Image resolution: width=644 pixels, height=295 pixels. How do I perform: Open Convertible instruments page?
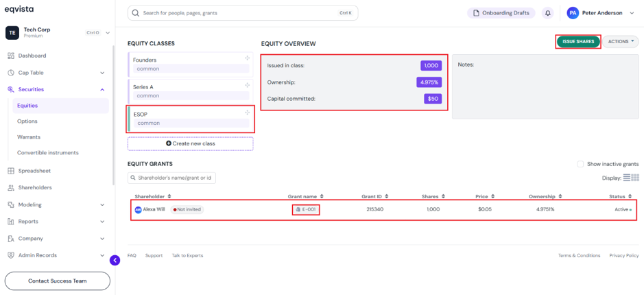coord(47,152)
